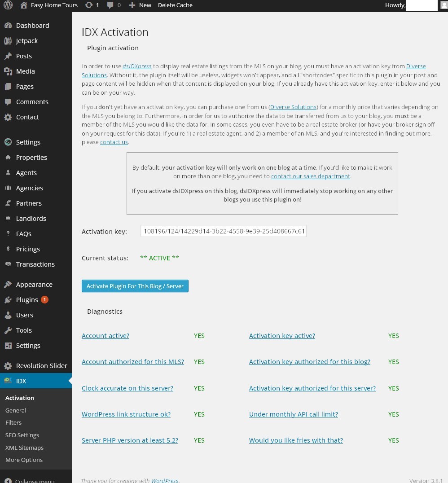Image resolution: width=448 pixels, height=483 pixels.
Task: Click the comments bubble icon in admin bar
Action: click(110, 5)
